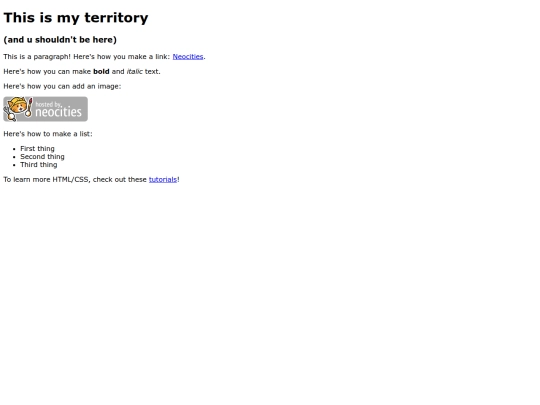Open the Neocities link
Image resolution: width=540 pixels, height=405 pixels.
(188, 56)
